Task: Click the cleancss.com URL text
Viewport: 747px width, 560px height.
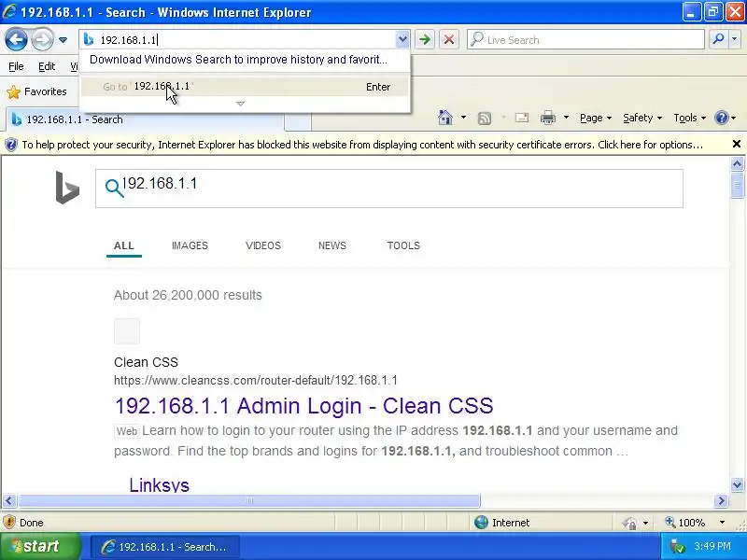Action: point(255,381)
